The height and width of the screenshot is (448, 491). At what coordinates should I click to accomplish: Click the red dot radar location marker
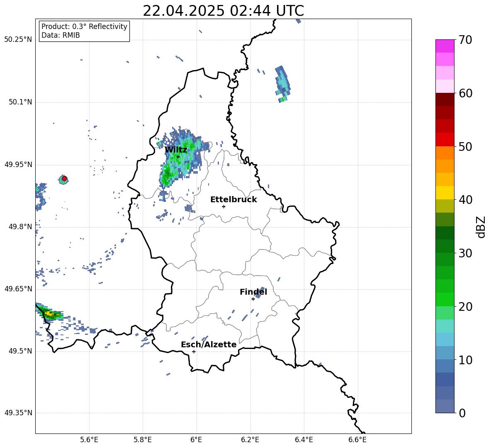click(x=64, y=179)
